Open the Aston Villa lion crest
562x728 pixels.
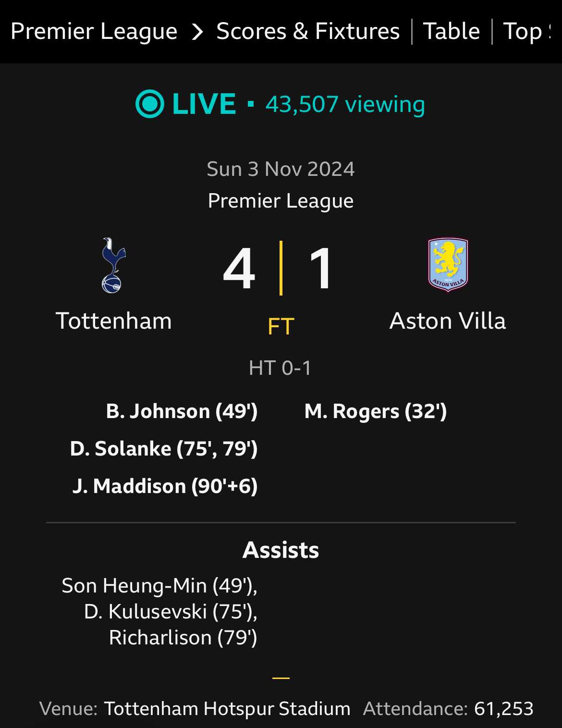[x=448, y=265]
